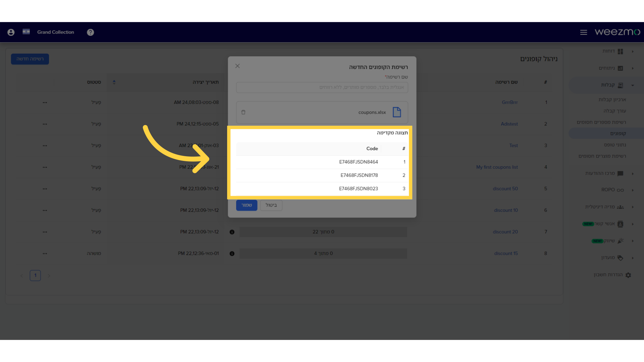Open הגדרות חשבון account settings gear

pyautogui.click(x=628, y=275)
